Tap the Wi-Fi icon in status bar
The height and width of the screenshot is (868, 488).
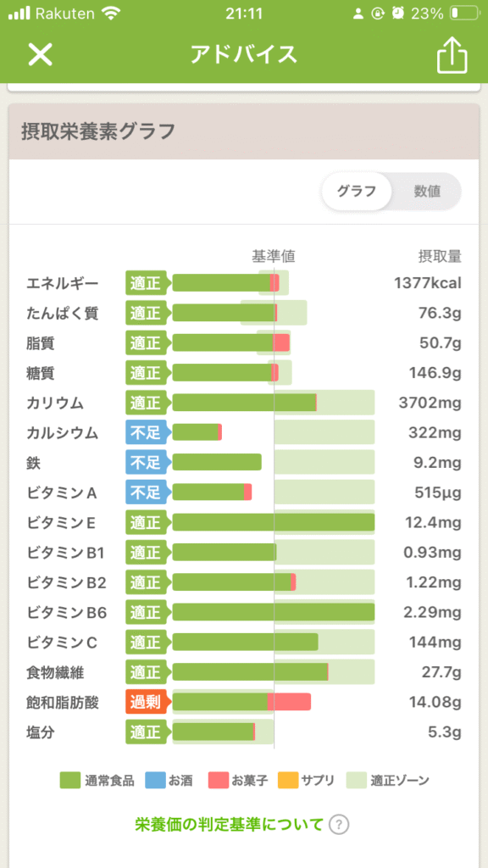pos(111,14)
